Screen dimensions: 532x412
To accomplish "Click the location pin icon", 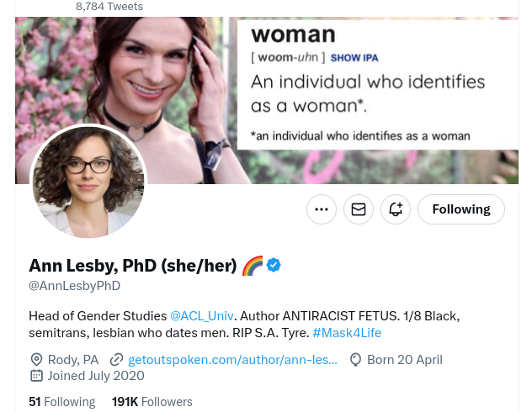I will click(x=36, y=360).
